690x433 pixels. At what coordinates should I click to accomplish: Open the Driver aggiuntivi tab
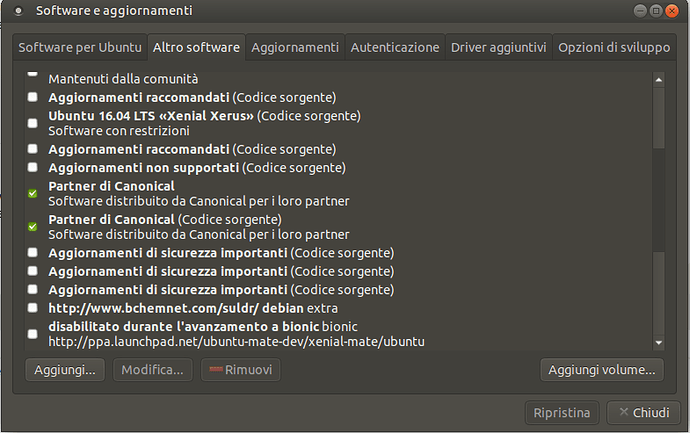(498, 48)
